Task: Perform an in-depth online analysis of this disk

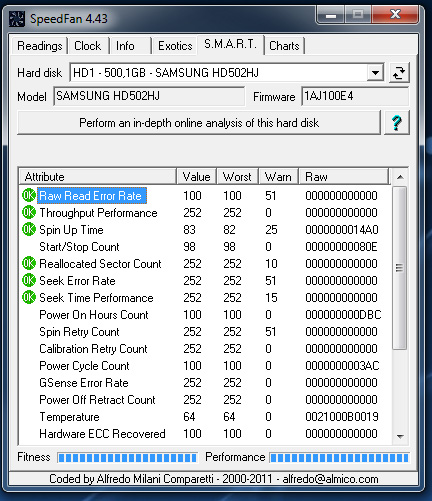Action: point(199,123)
